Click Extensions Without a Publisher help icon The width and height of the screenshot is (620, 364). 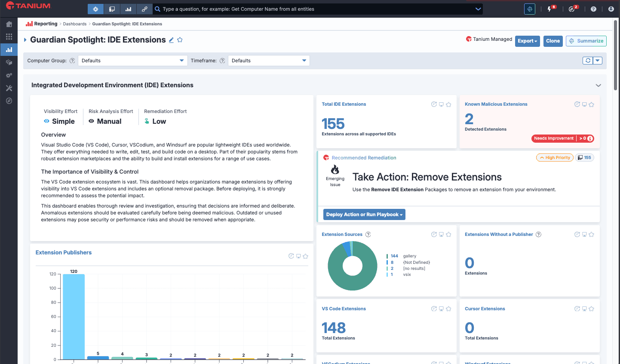[x=538, y=235]
